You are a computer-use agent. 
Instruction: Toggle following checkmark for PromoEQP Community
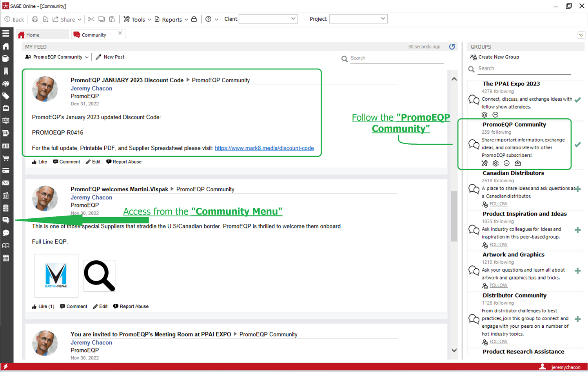(x=578, y=145)
